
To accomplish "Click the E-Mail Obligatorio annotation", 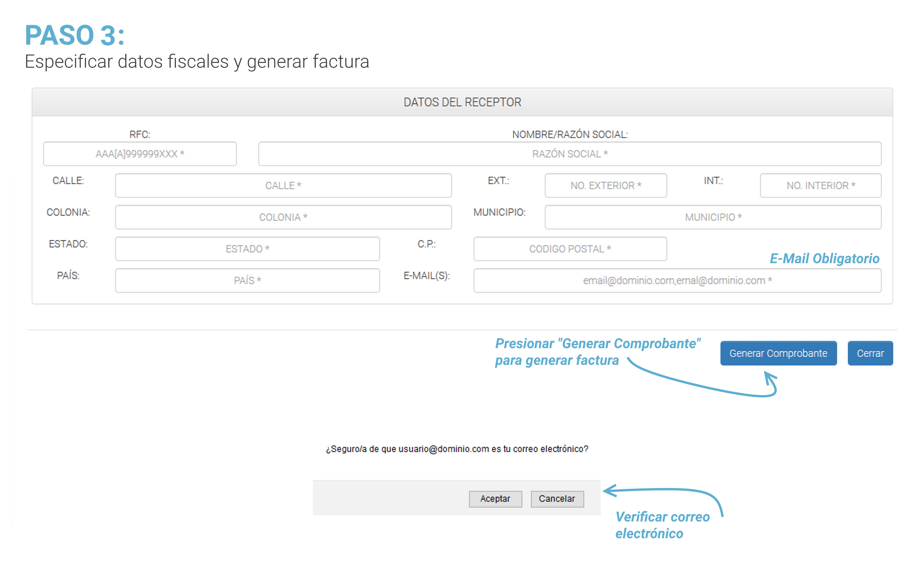I will (x=824, y=259).
